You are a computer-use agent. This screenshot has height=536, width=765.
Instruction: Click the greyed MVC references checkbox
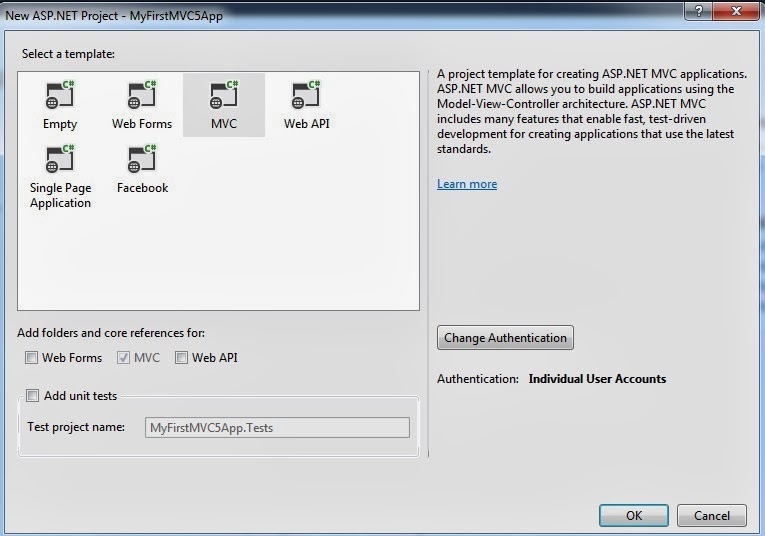click(123, 357)
